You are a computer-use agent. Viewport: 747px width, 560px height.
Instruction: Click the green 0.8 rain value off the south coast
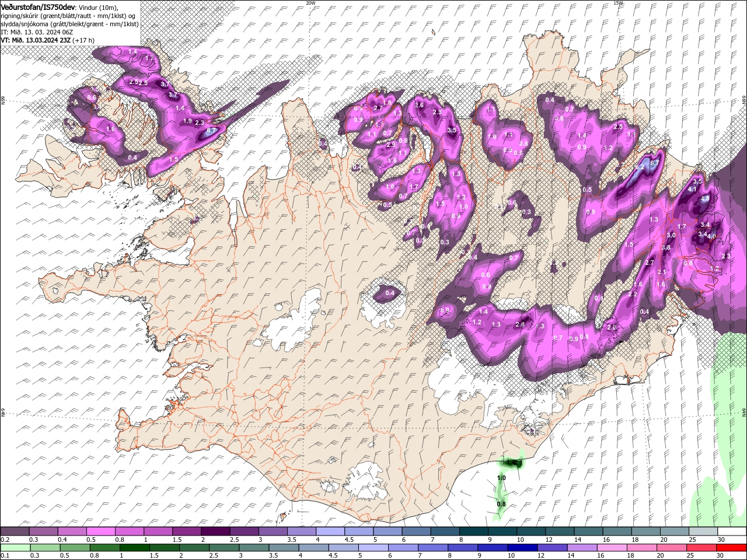(x=501, y=504)
